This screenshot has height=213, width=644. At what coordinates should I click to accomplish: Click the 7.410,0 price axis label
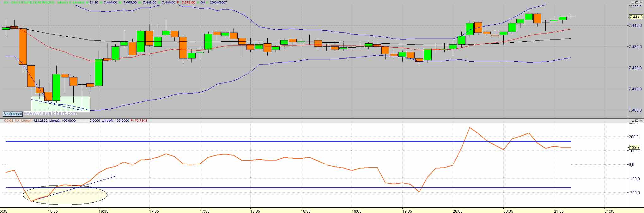pyautogui.click(x=635, y=89)
